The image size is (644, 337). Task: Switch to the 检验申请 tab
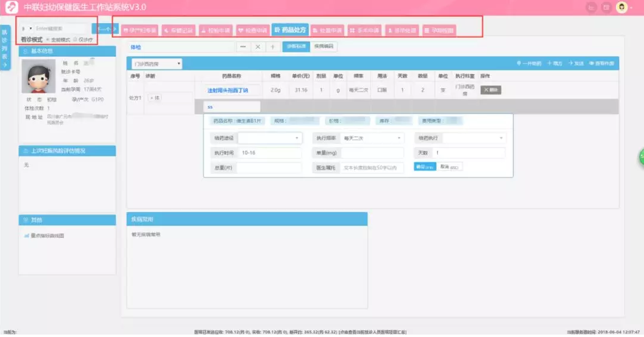[x=215, y=30]
